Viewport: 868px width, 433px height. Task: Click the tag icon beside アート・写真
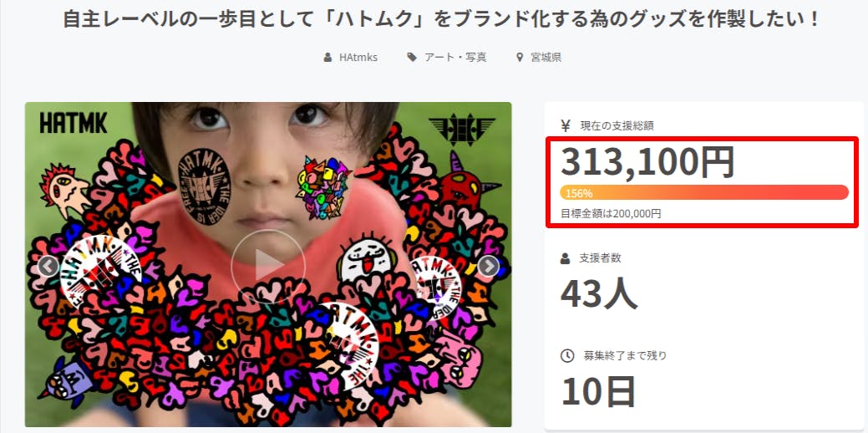point(412,57)
